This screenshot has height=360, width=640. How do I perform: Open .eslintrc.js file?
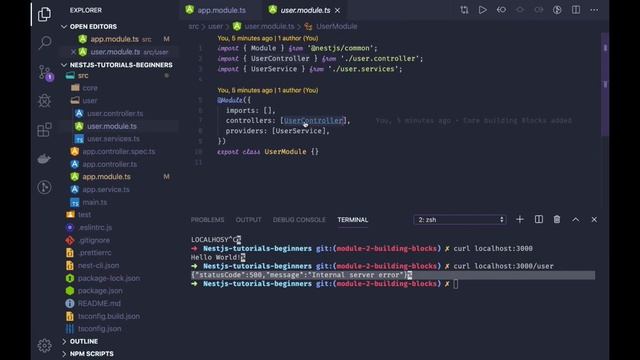[x=95, y=227]
